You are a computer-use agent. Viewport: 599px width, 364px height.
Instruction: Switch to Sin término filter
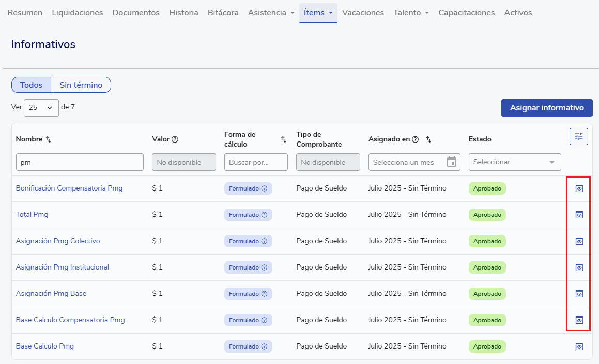[81, 85]
